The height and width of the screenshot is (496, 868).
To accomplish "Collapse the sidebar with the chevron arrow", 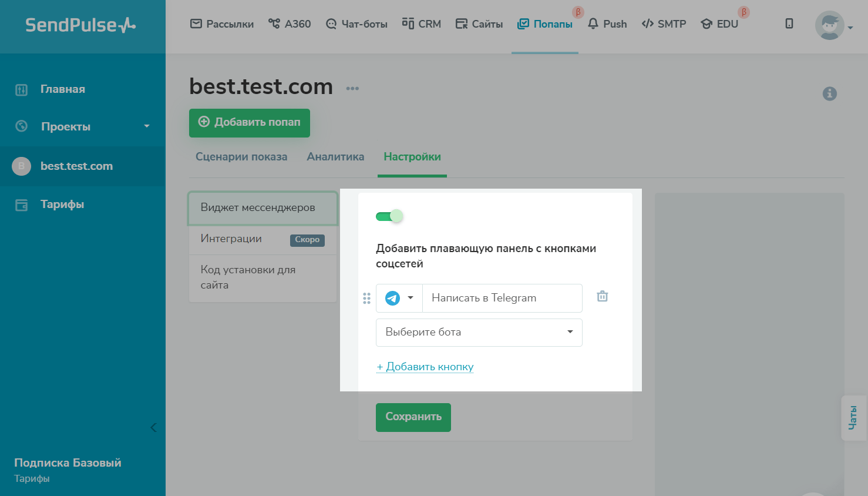I will pyautogui.click(x=153, y=427).
